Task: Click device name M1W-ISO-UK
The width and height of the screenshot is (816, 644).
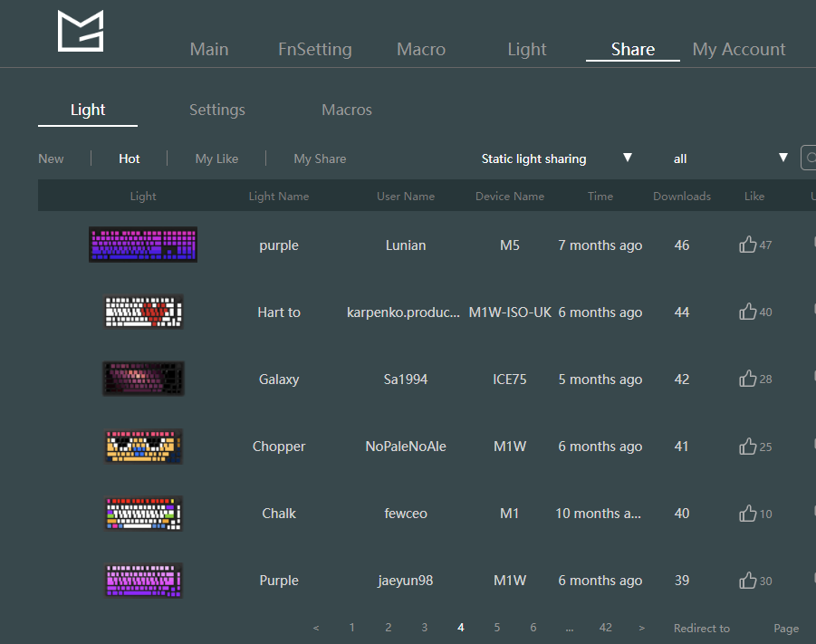Action: pyautogui.click(x=510, y=312)
